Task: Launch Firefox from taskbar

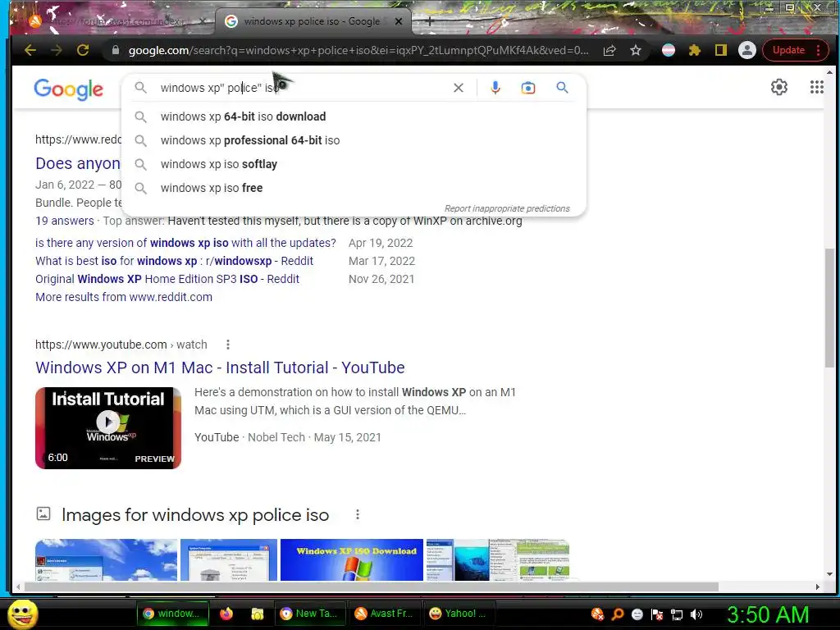Action: (x=226, y=614)
